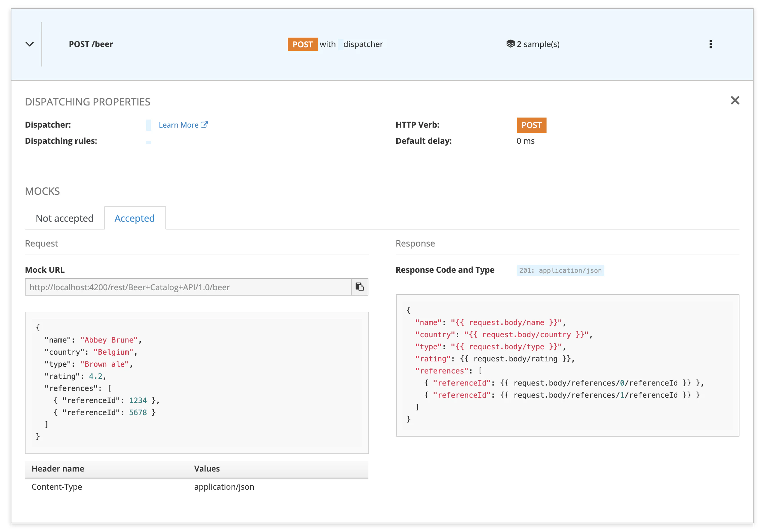Click the POST /beer operation title

(91, 44)
